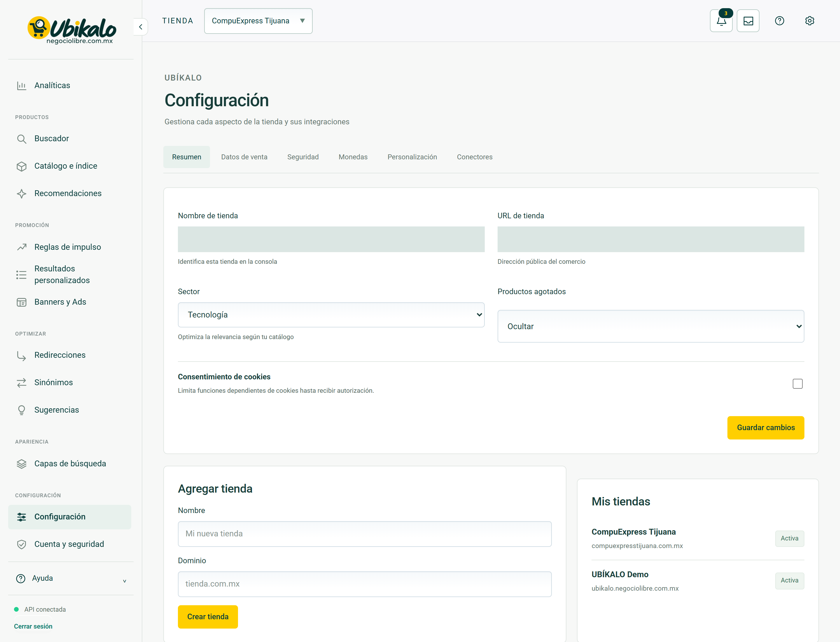The width and height of the screenshot is (840, 642).
Task: Click the tienda.com.mx domain field
Action: (x=364, y=584)
